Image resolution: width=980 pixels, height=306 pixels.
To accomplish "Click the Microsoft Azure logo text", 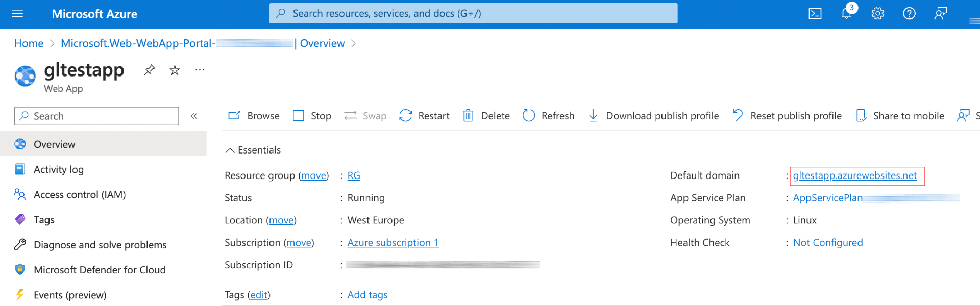I will pyautogui.click(x=94, y=14).
